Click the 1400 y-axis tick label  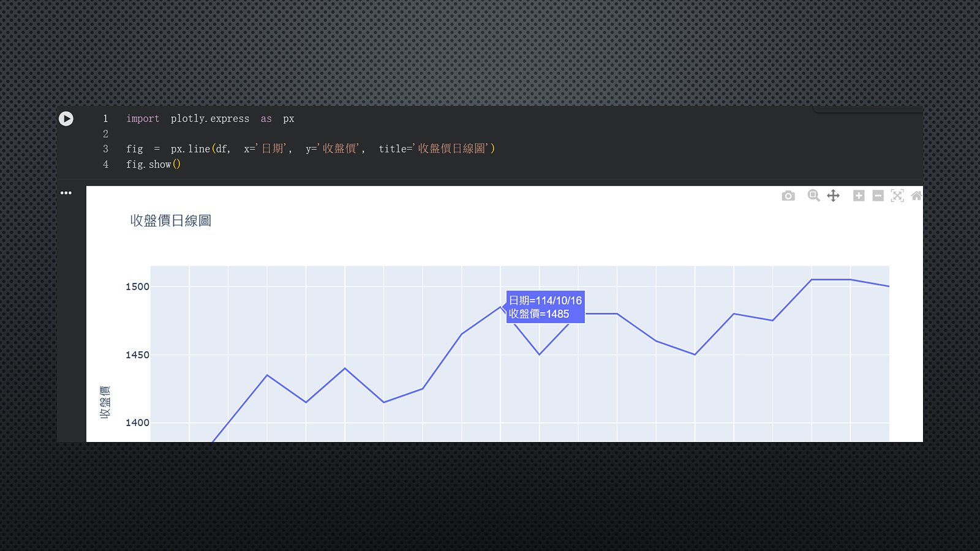click(137, 422)
